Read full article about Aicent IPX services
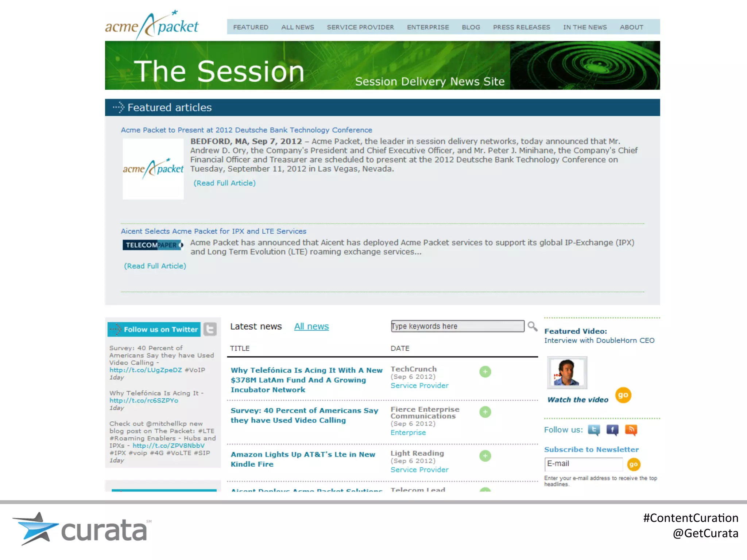The image size is (747, 560). (155, 266)
